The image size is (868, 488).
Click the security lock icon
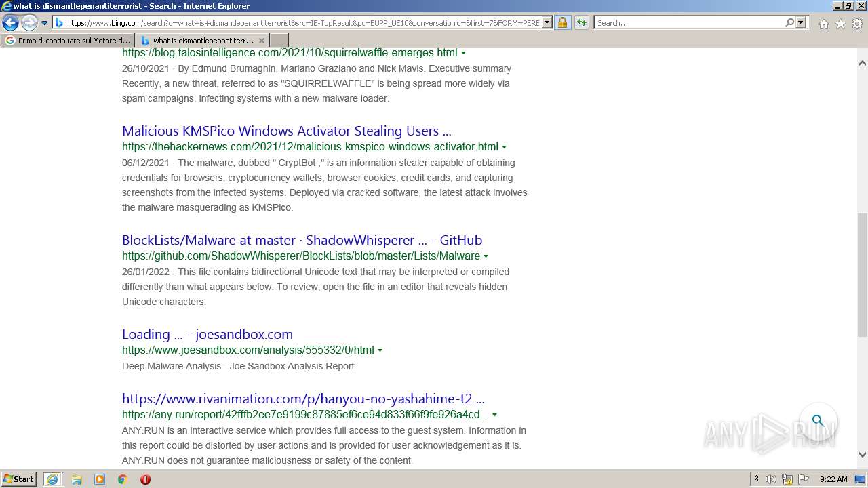(x=562, y=23)
